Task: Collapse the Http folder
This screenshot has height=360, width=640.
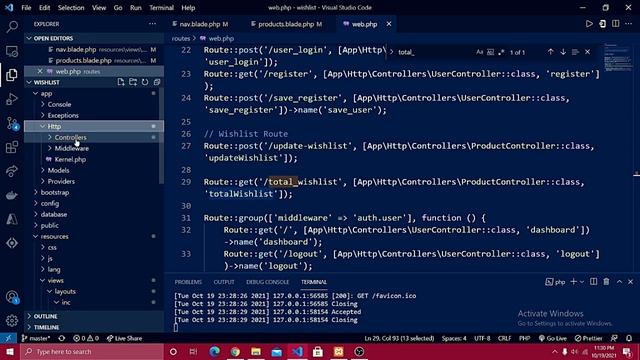Action: click(94, 127)
